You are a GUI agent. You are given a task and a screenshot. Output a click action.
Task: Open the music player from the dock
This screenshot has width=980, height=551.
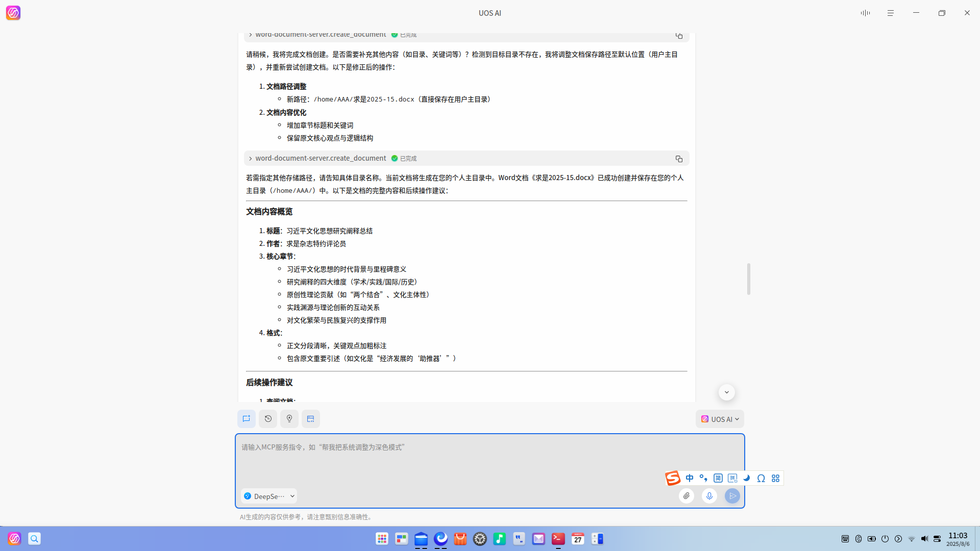click(x=500, y=539)
